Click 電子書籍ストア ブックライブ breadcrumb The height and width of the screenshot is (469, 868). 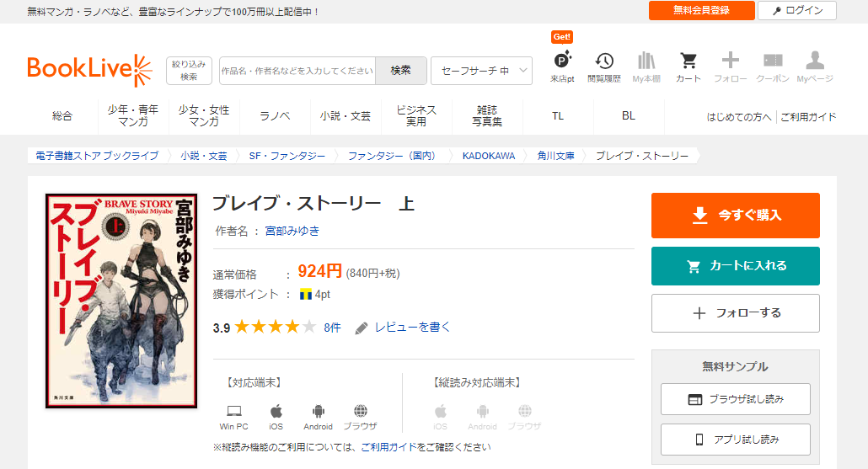point(97,156)
